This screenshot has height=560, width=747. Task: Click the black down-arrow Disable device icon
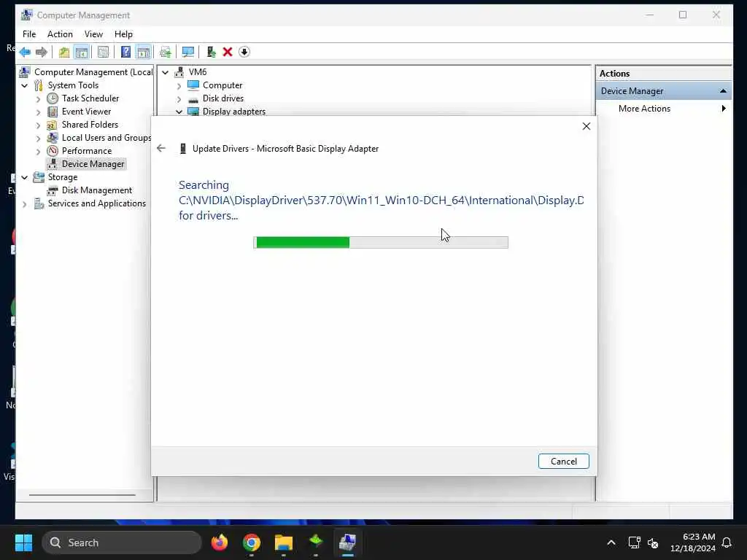tap(244, 52)
